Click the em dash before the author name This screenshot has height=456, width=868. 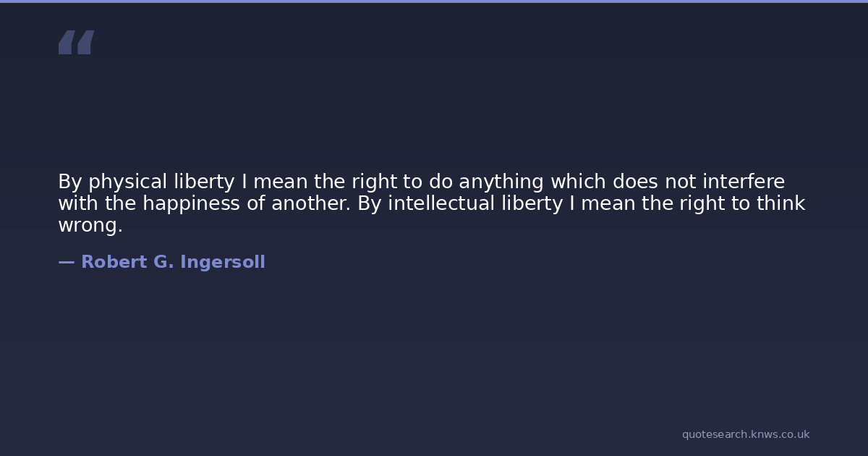[66, 263]
